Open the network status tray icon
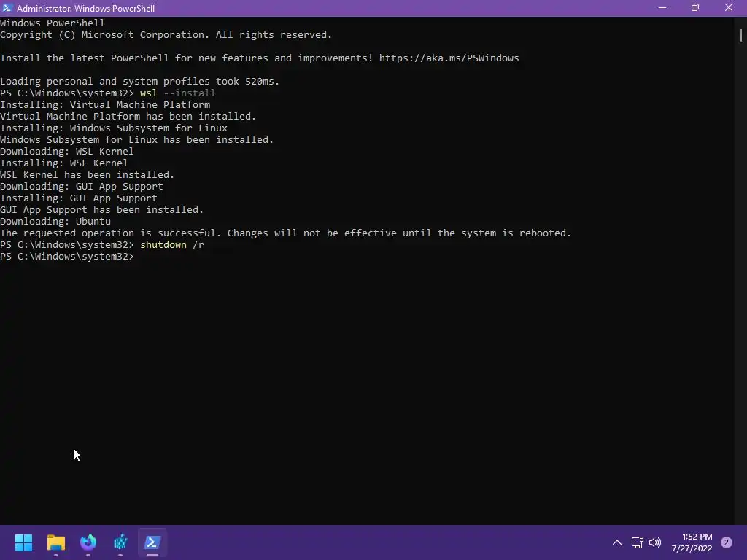Image resolution: width=747 pixels, height=560 pixels. click(x=637, y=542)
